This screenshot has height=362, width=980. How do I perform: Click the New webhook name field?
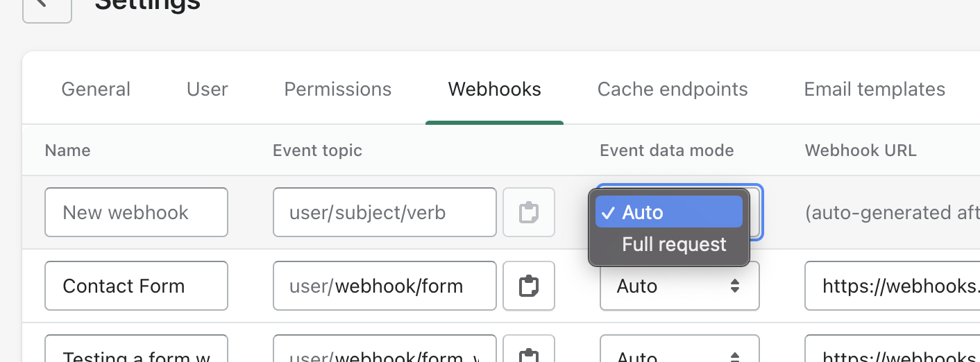(x=136, y=212)
